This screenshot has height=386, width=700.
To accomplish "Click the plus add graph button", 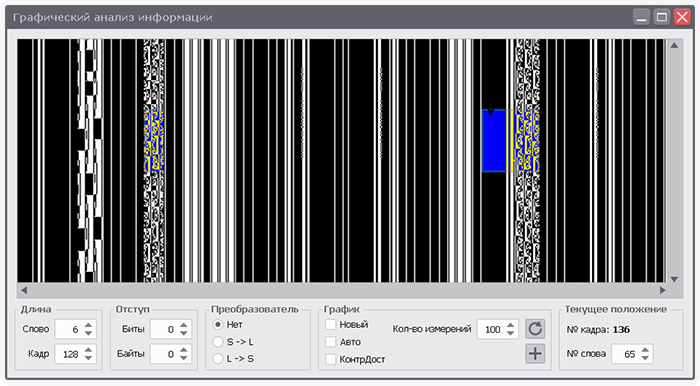I will pos(535,354).
